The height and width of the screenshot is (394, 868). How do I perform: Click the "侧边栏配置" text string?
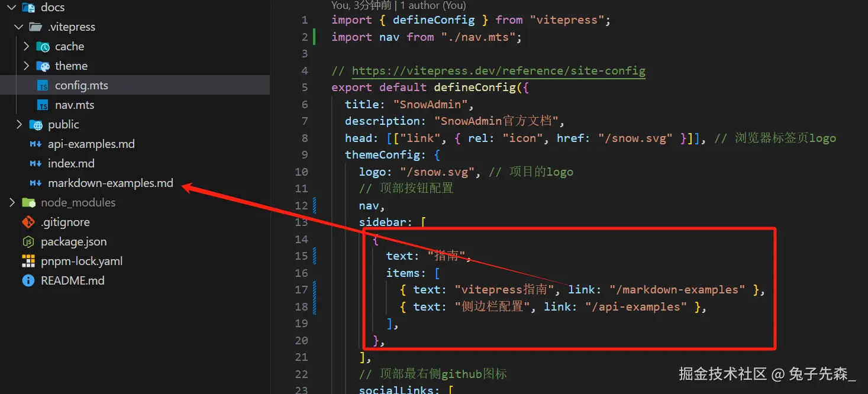[492, 306]
